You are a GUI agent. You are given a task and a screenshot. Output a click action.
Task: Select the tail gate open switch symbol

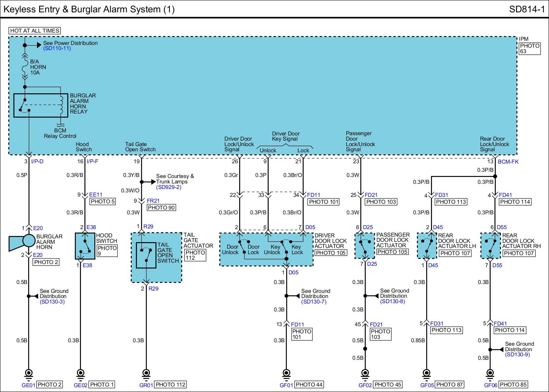(x=146, y=255)
